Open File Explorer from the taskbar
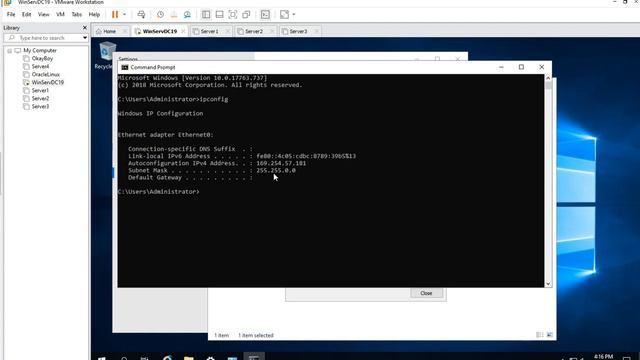640x360 pixels. 189,358
